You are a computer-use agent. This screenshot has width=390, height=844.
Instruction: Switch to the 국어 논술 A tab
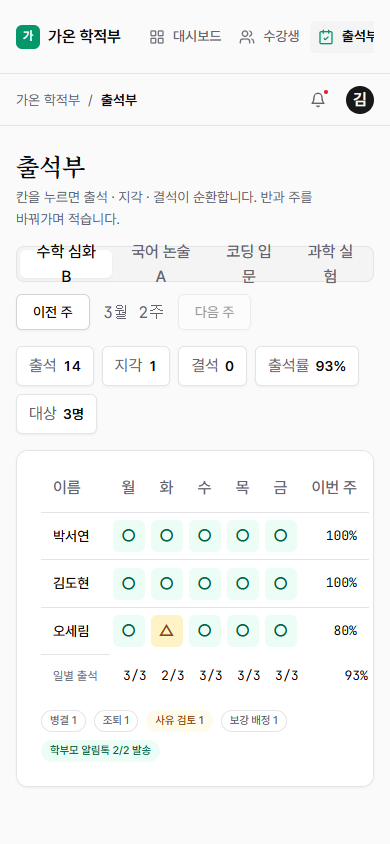pyautogui.click(x=161, y=264)
